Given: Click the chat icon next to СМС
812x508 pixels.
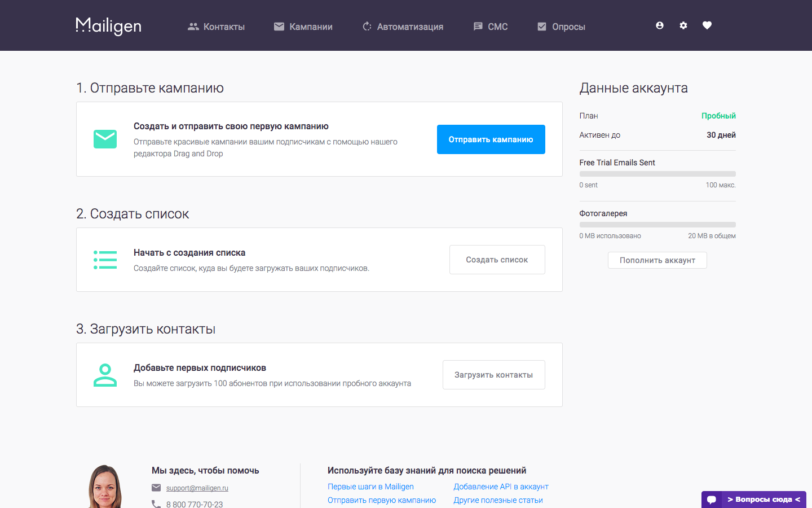Looking at the screenshot, I should pos(478,25).
